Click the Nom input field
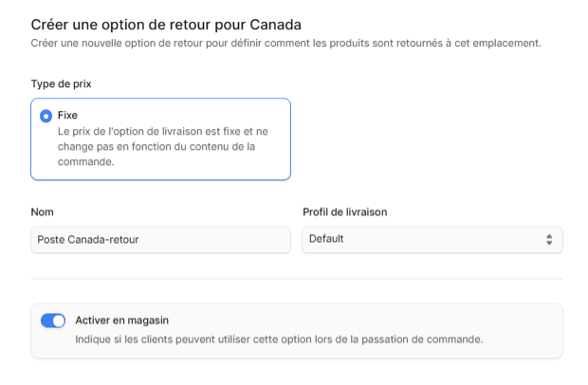 pyautogui.click(x=160, y=239)
